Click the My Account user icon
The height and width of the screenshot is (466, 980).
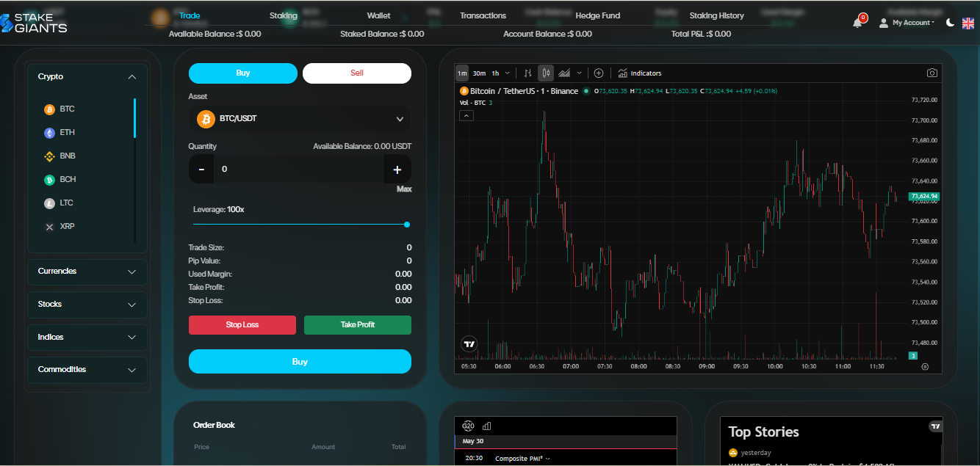pos(884,23)
